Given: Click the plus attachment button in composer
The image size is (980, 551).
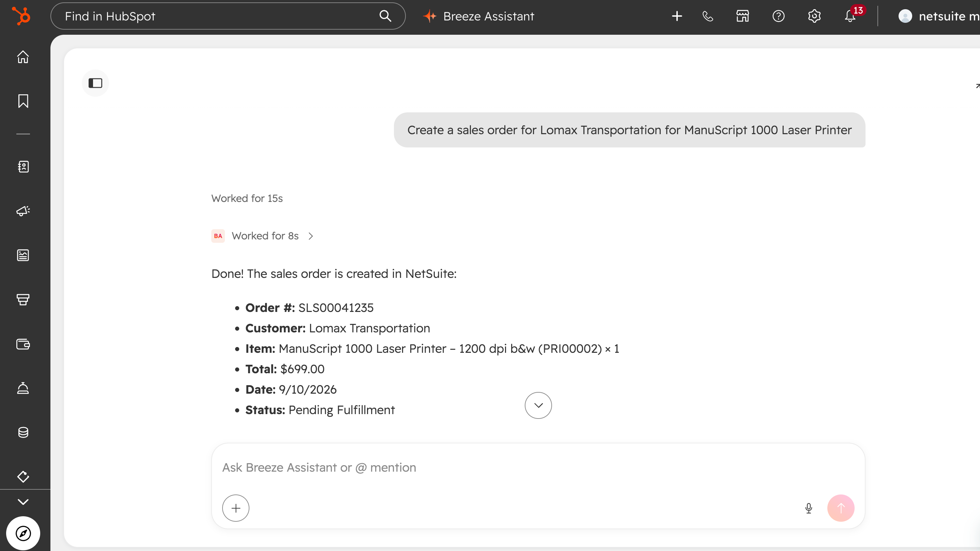Looking at the screenshot, I should click(x=235, y=508).
